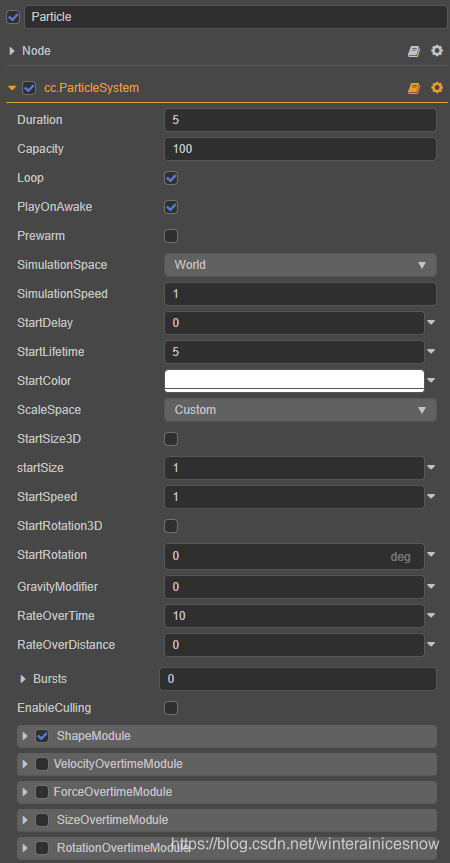Enable the Prewarm checkbox

click(171, 236)
